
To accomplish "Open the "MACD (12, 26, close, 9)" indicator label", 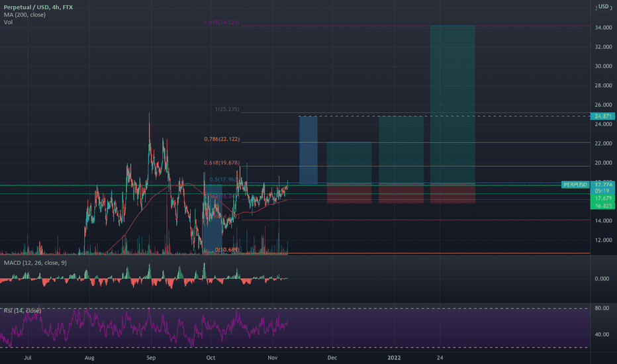I will click(35, 263).
